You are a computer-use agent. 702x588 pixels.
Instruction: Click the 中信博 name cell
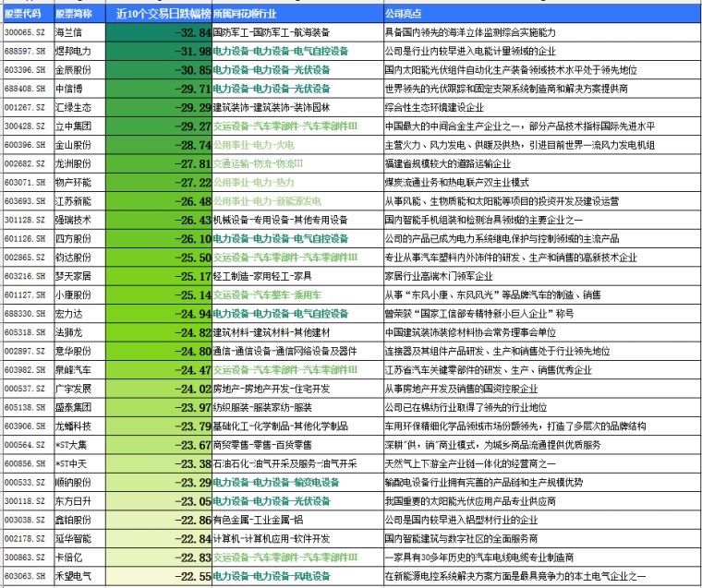tap(79, 89)
